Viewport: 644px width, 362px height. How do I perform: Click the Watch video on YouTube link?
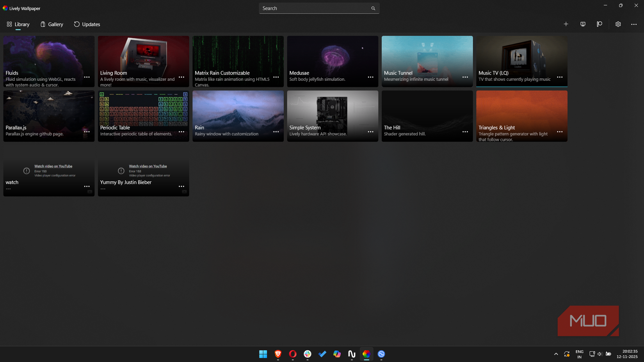[53, 166]
